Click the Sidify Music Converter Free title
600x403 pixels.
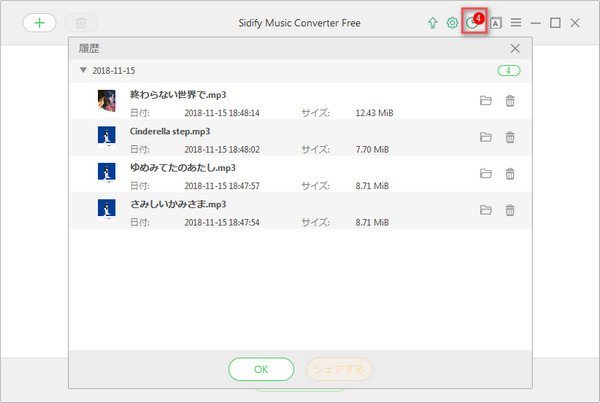tap(300, 23)
